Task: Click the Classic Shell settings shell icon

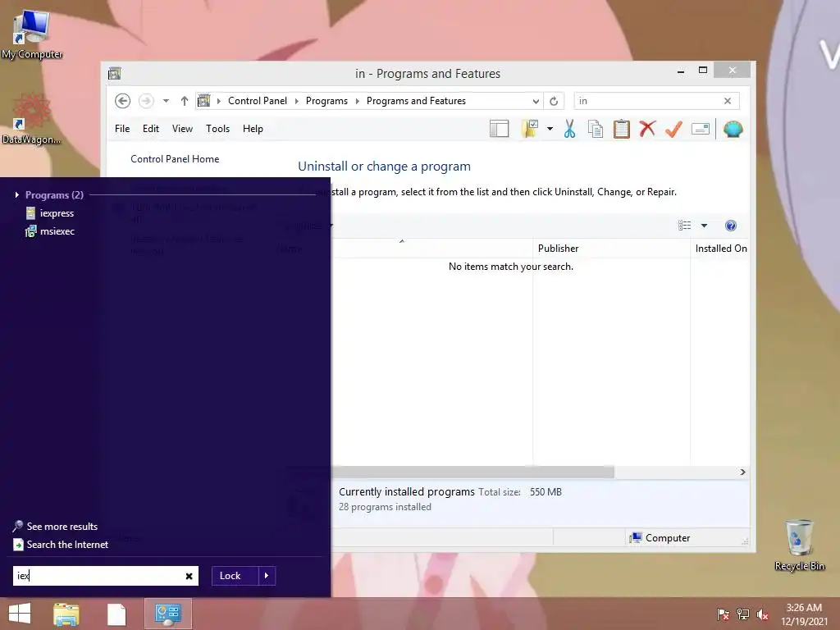Action: tap(733, 129)
